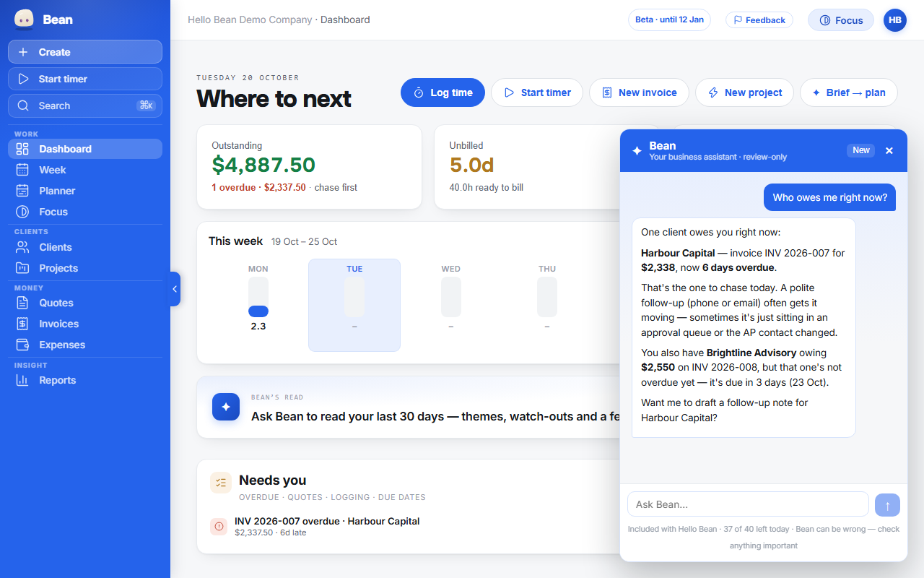Click the checklist icon beside Needs you

221,483
